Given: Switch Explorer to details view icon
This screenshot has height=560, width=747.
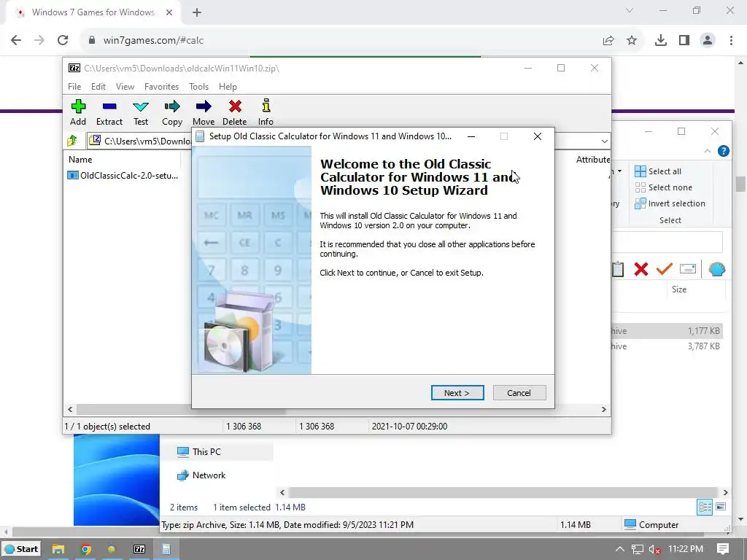Looking at the screenshot, I should click(x=705, y=507).
